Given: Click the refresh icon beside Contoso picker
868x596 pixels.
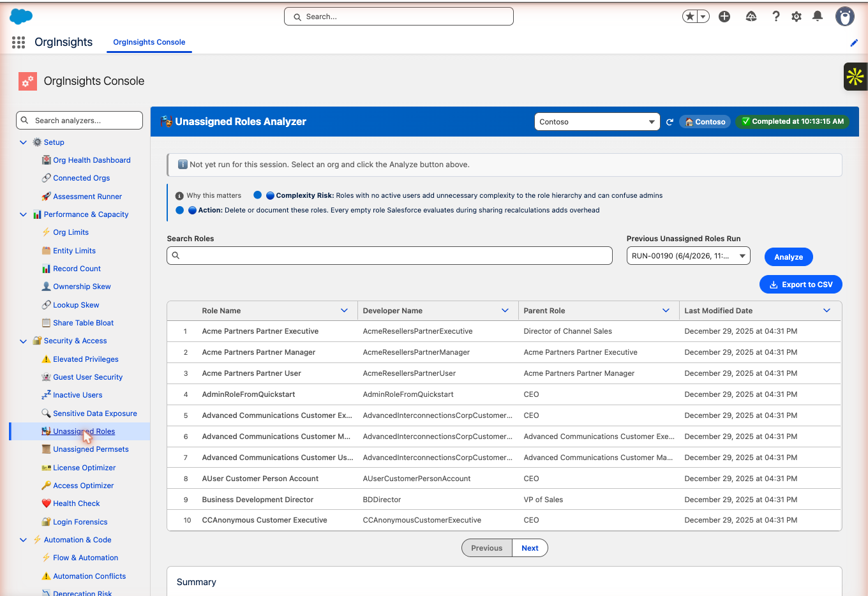Looking at the screenshot, I should click(x=670, y=122).
